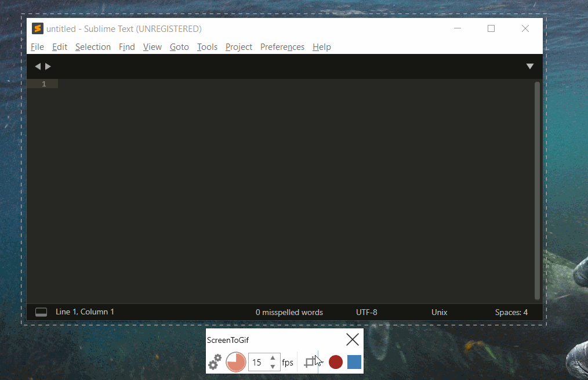Screen dimensions: 588x380
Task: Open the View menu
Action: (x=153, y=47)
